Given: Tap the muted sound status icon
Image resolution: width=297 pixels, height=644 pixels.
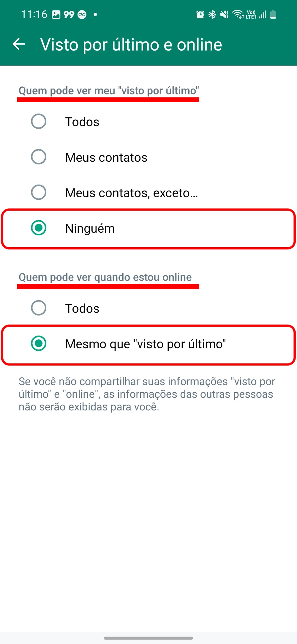Looking at the screenshot, I should pyautogui.click(x=224, y=15).
